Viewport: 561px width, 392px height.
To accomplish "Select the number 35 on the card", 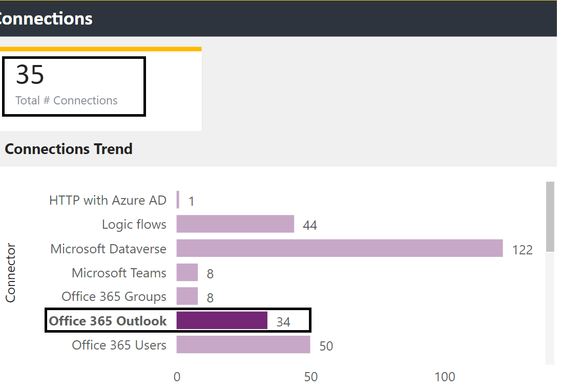I will [30, 74].
